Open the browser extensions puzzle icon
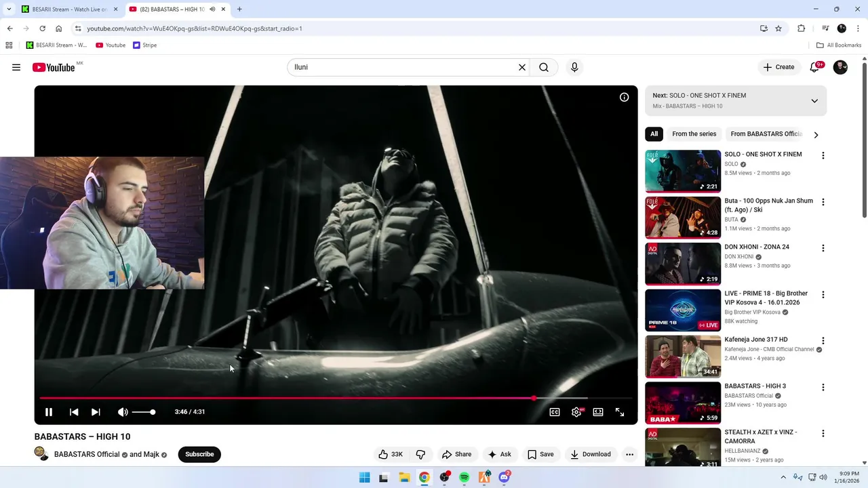 click(x=802, y=28)
